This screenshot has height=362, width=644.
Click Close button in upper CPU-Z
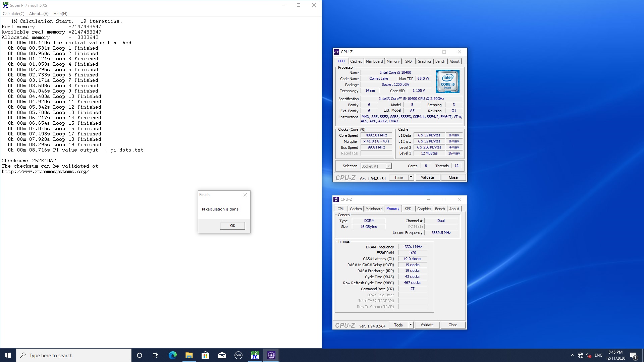453,177
